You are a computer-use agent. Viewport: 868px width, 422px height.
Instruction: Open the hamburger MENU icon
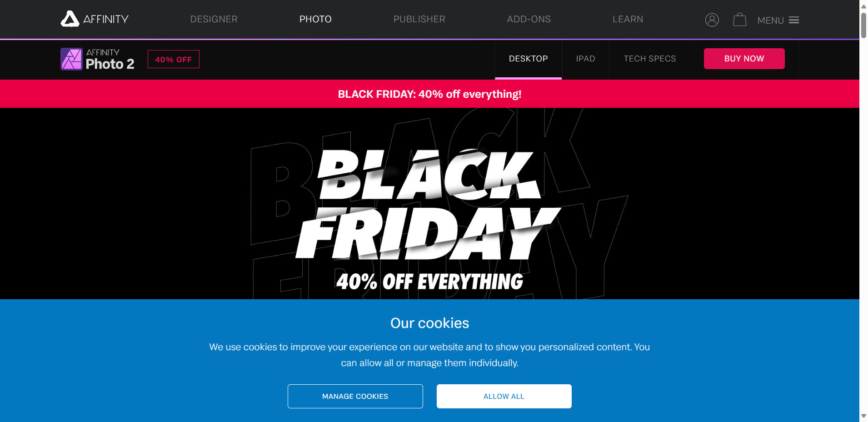[793, 20]
